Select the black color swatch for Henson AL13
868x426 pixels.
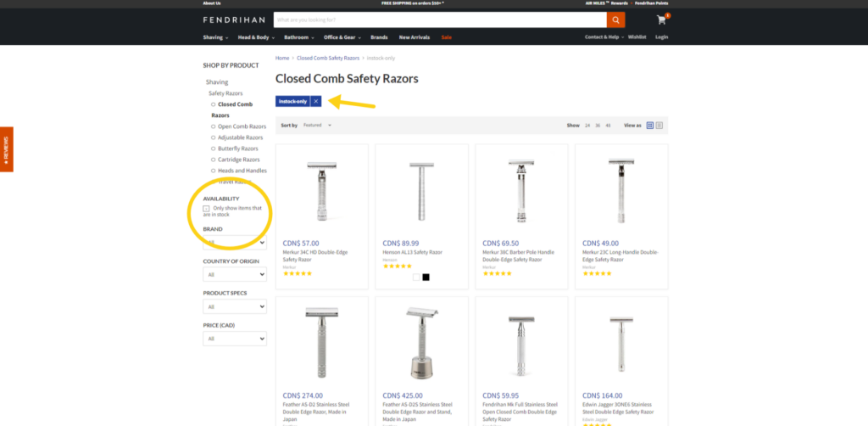pyautogui.click(x=426, y=277)
